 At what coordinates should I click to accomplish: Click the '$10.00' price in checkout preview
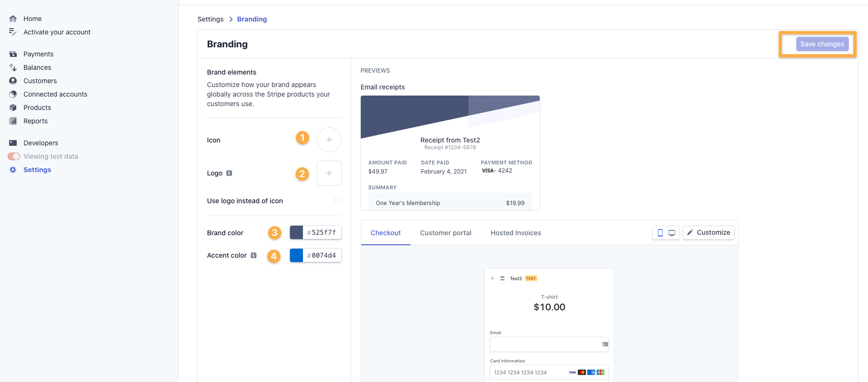(549, 307)
